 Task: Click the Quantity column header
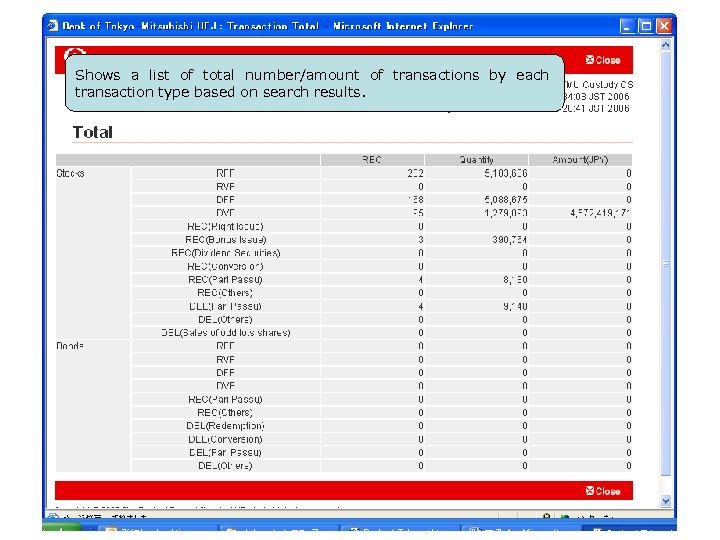pyautogui.click(x=476, y=160)
